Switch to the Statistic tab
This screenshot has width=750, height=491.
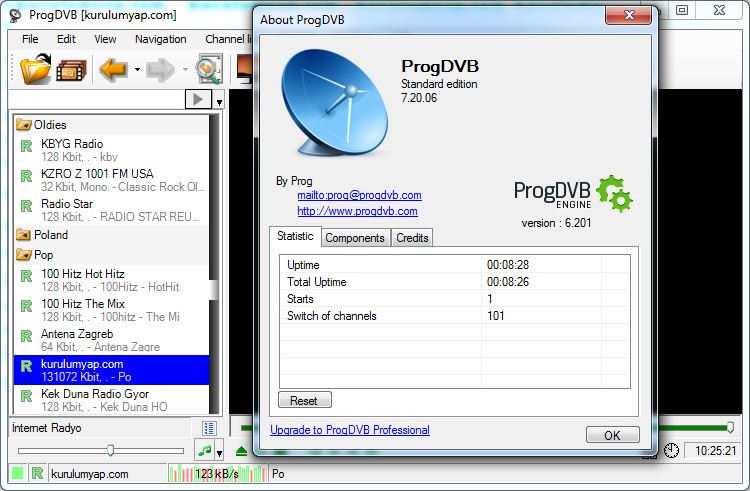[x=295, y=236]
